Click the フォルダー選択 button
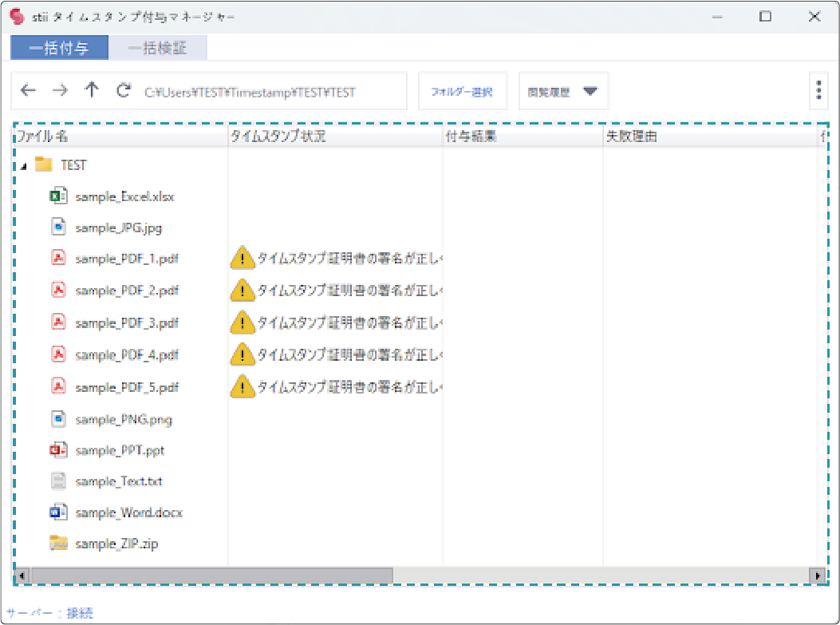Image resolution: width=840 pixels, height=625 pixels. coord(462,92)
